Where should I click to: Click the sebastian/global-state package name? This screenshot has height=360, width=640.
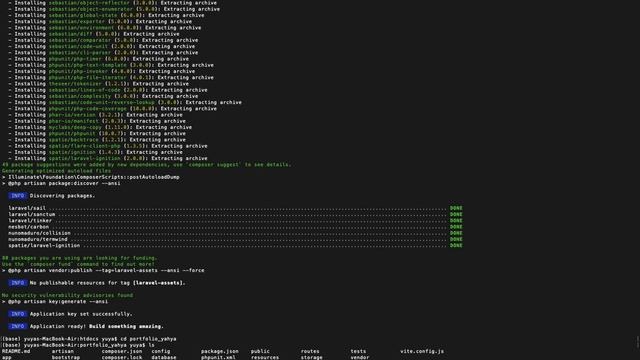(83, 15)
